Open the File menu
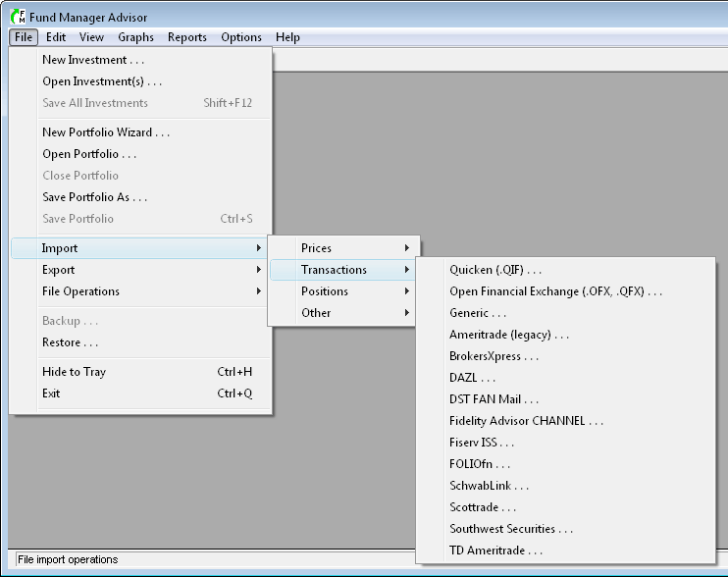 pos(24,37)
